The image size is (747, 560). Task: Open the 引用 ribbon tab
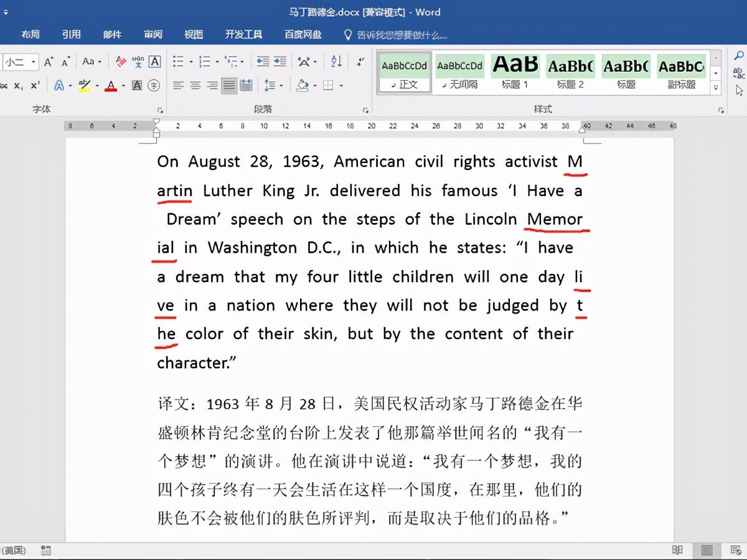coord(71,34)
